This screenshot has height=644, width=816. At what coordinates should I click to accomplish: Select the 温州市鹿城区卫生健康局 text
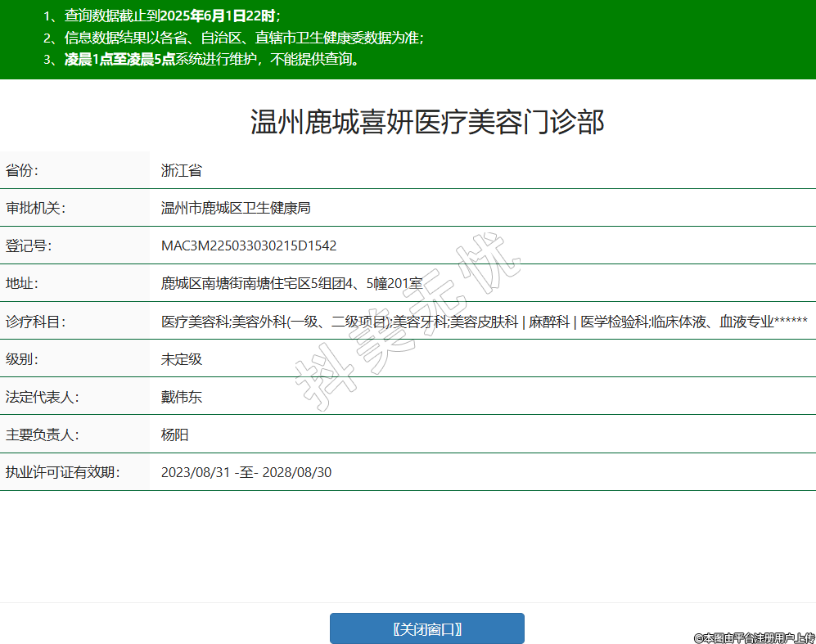[x=236, y=208]
